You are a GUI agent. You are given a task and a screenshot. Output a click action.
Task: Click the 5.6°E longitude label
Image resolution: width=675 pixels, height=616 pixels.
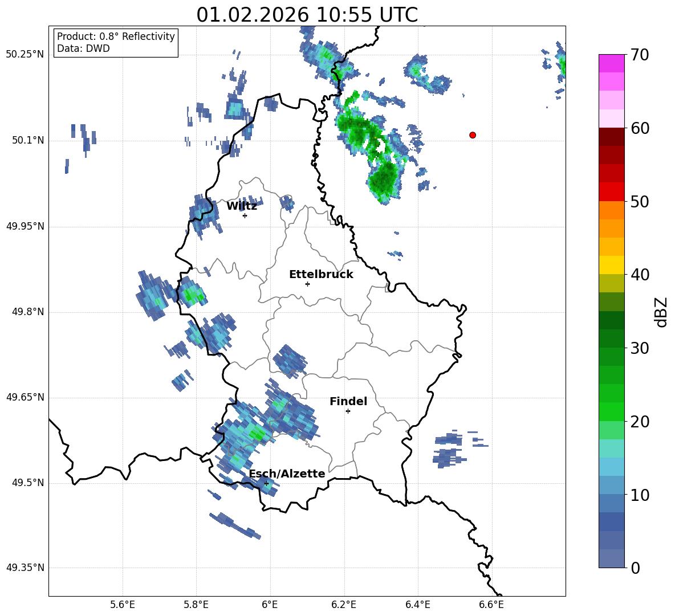123,605
